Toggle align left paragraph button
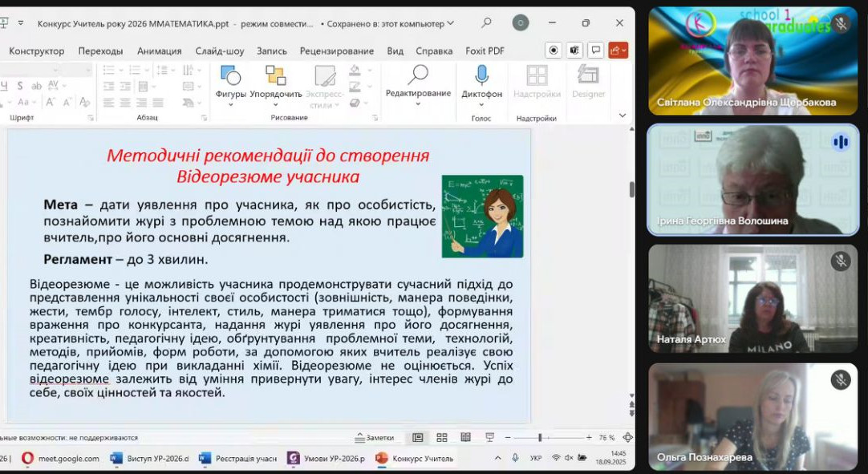 point(109,103)
